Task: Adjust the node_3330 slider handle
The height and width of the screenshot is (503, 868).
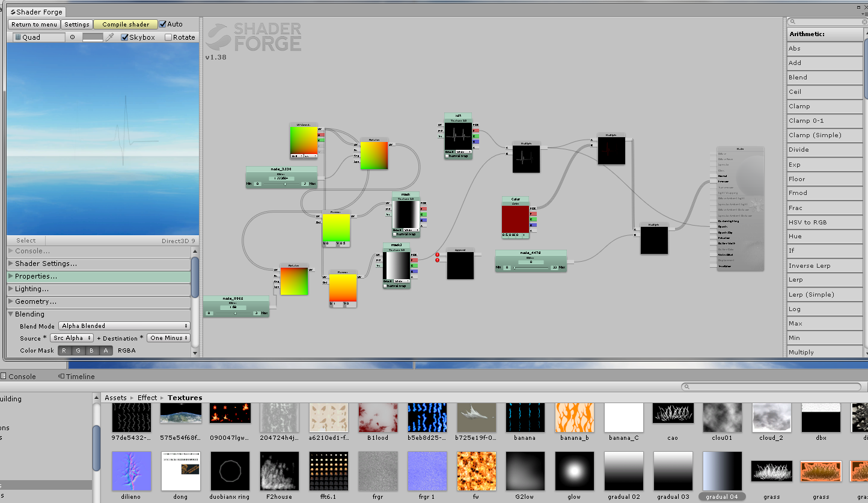Action: tap(285, 184)
